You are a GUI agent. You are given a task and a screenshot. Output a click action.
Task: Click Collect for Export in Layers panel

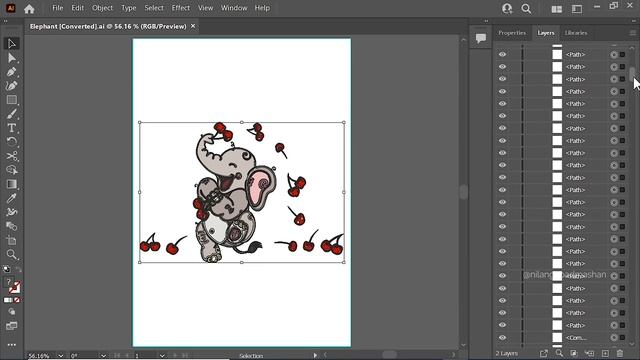tap(544, 353)
